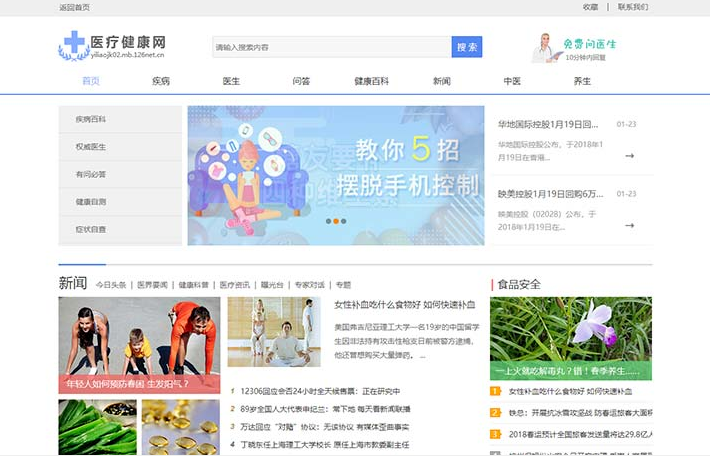
Task: Switch to 医疗资讯 news sub-tab
Action: [234, 285]
